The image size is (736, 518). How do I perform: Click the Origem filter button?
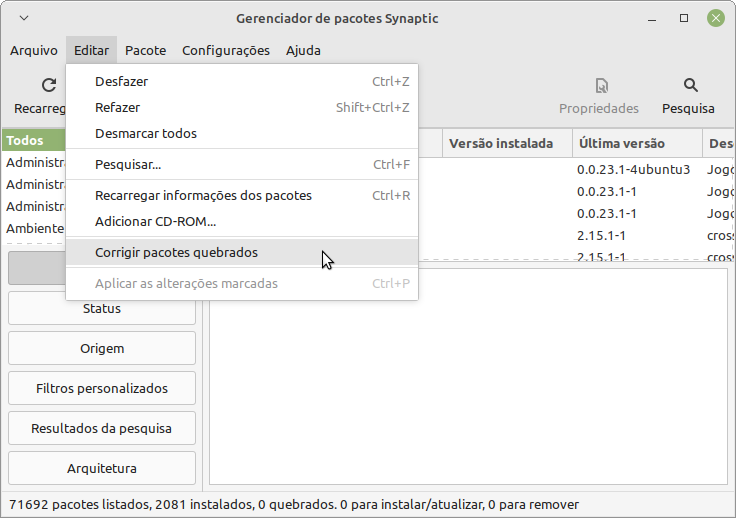point(102,348)
